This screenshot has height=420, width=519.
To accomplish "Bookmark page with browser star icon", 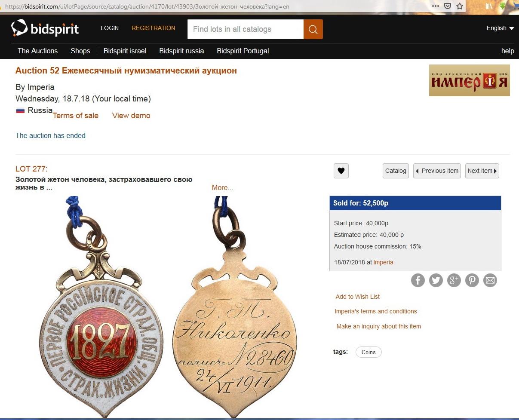I will (460, 6).
